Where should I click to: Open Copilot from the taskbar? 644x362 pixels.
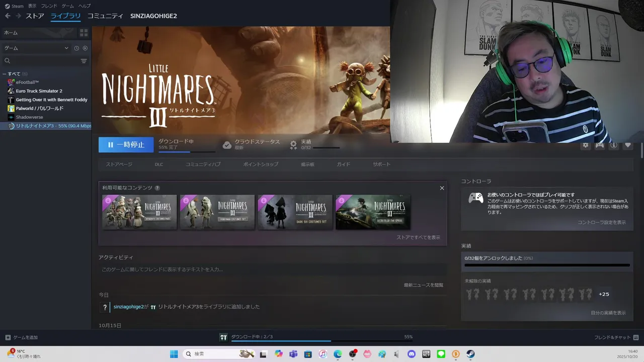[278, 354]
